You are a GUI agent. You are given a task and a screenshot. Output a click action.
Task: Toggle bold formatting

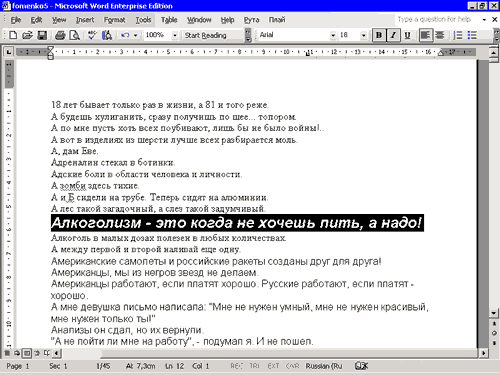click(379, 35)
